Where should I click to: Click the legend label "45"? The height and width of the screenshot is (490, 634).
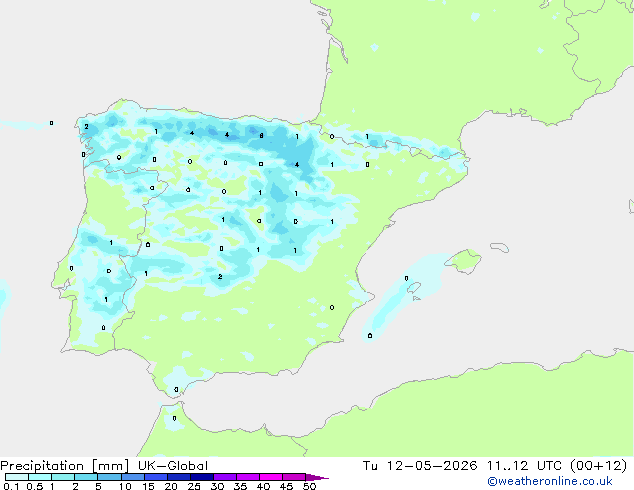286,486
